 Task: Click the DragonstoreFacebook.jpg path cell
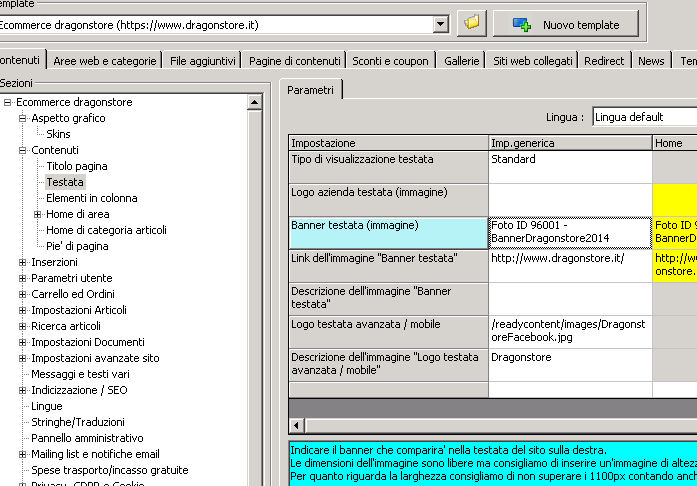click(x=570, y=332)
